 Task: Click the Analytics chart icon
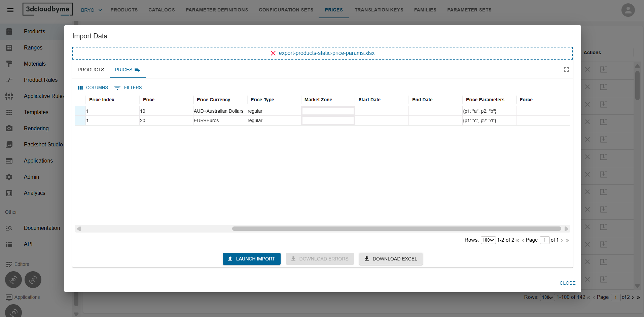click(x=9, y=193)
